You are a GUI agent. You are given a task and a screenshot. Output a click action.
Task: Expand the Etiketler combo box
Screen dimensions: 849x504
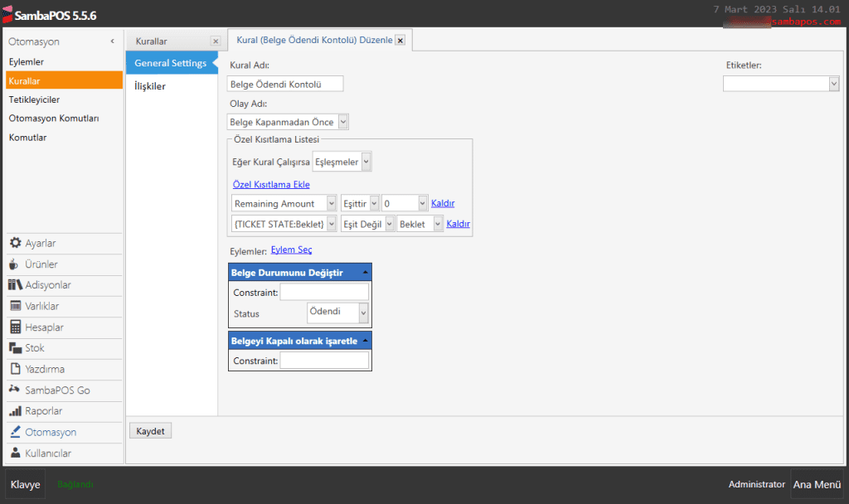point(833,84)
